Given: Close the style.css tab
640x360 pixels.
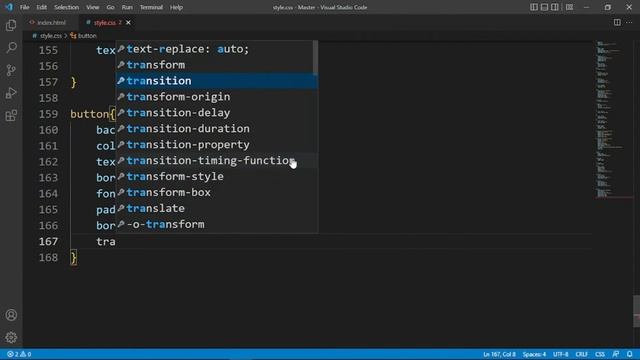Looking at the screenshot, I should pos(128,22).
